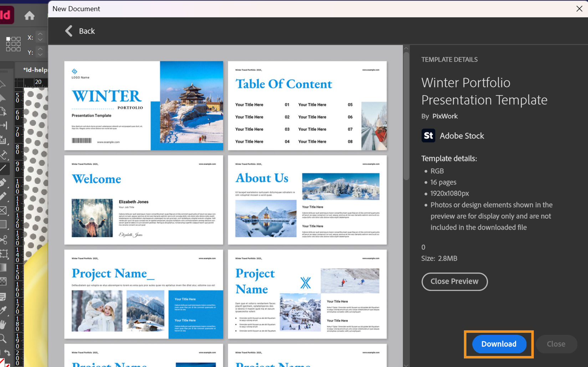Screen dimensions: 588x367
Task: Open the PixWork author link
Action: (x=445, y=116)
